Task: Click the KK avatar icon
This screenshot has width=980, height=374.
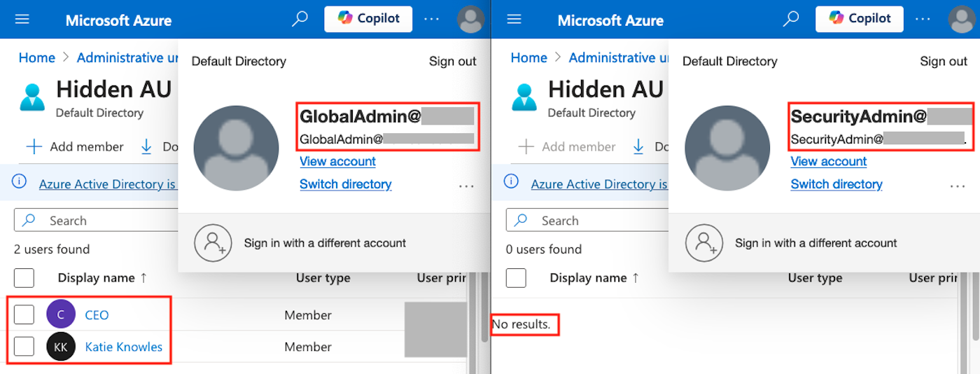Action: click(61, 346)
